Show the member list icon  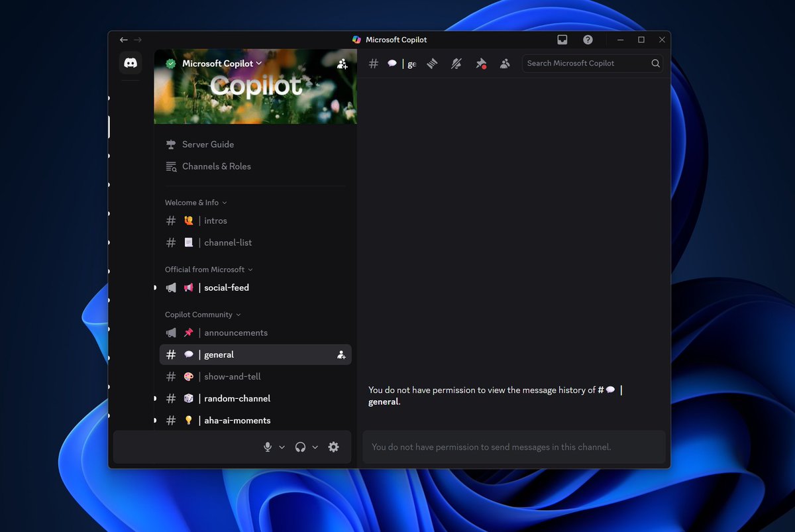click(x=505, y=63)
